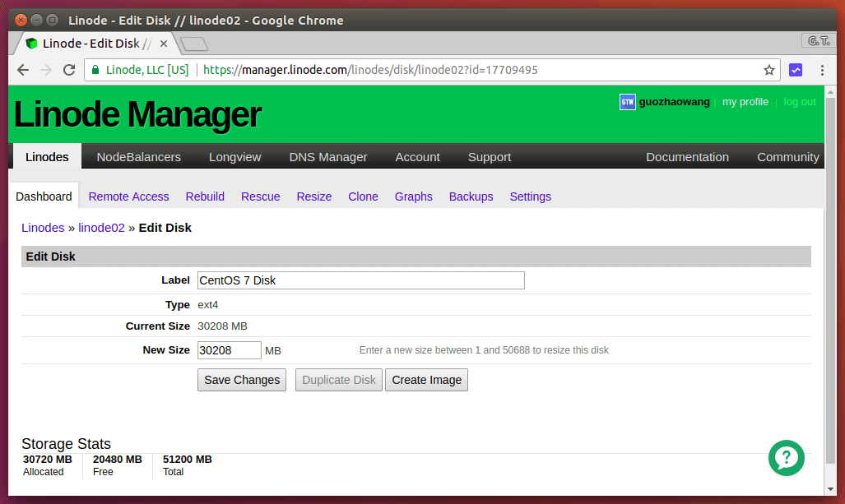
Task: Click the green help chat bubble icon
Action: point(786,458)
